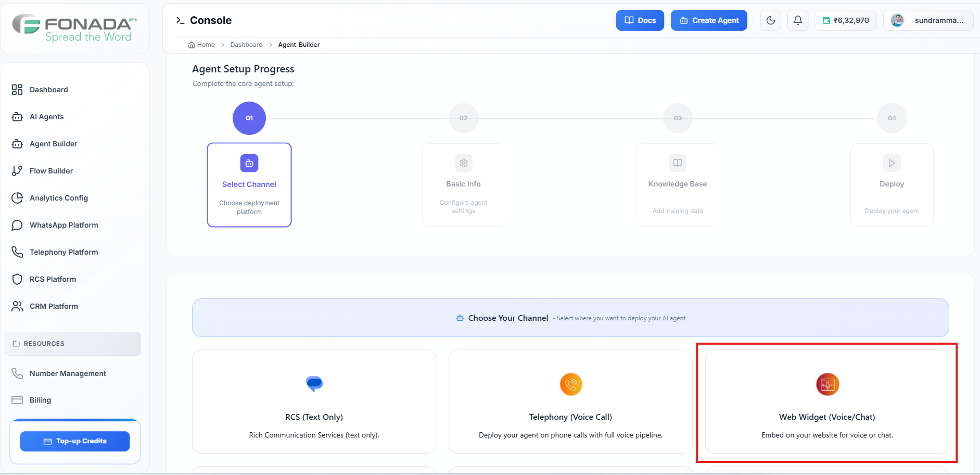The image size is (980, 475).
Task: Click the Agent-Builder breadcrumb text
Action: click(299, 45)
